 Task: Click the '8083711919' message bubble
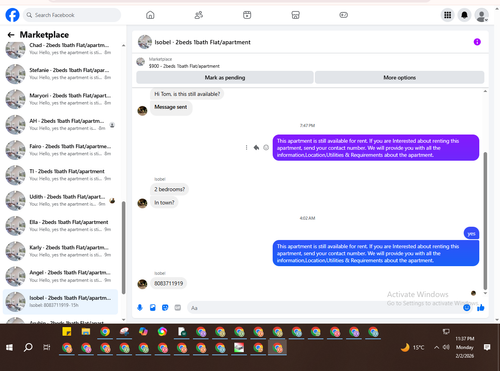(x=168, y=283)
